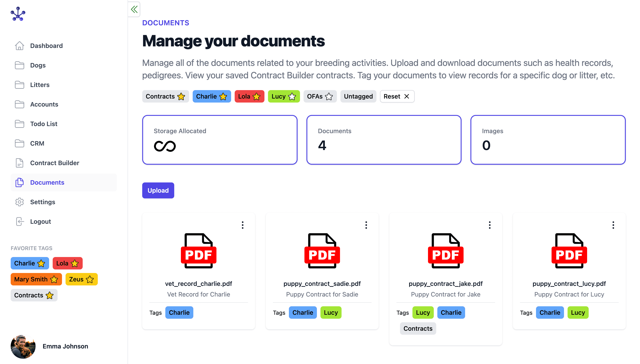The height and width of the screenshot is (364, 640).
Task: Click the Todo List folder icon
Action: [20, 124]
